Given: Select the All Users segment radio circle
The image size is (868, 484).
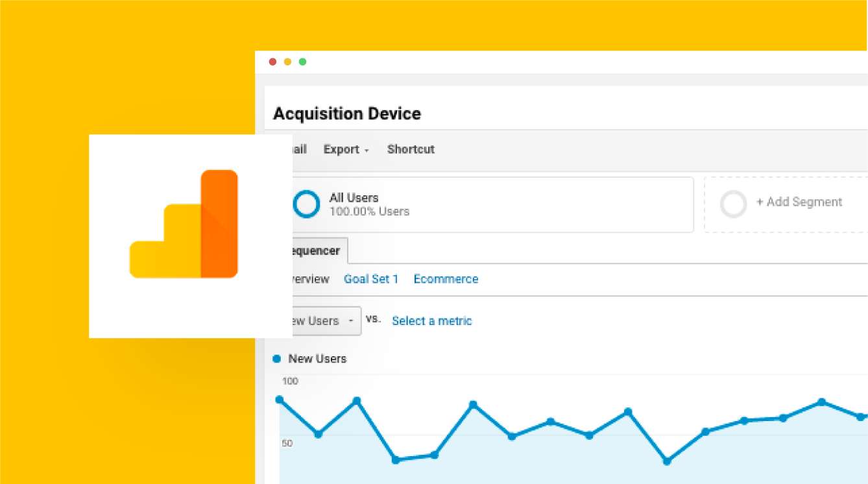Looking at the screenshot, I should [x=306, y=204].
